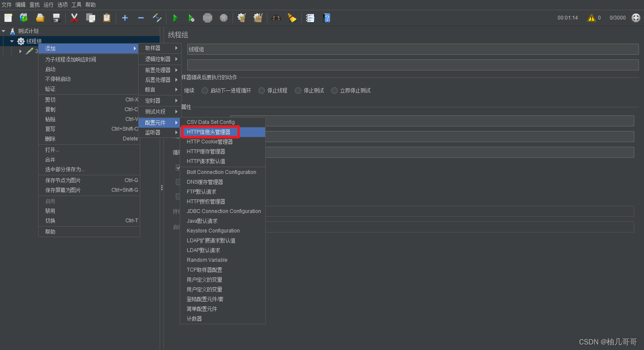
Task: Click 添加 in the context menu
Action: (89, 48)
